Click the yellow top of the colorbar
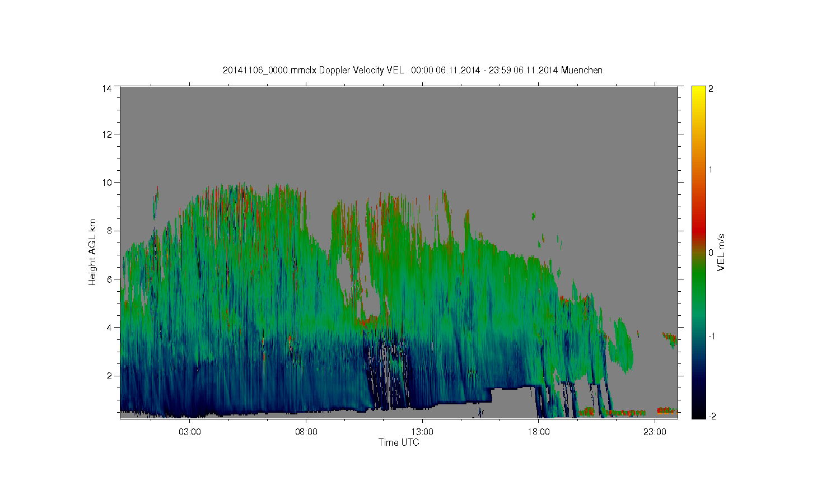This screenshot has height=504, width=840. (x=698, y=92)
